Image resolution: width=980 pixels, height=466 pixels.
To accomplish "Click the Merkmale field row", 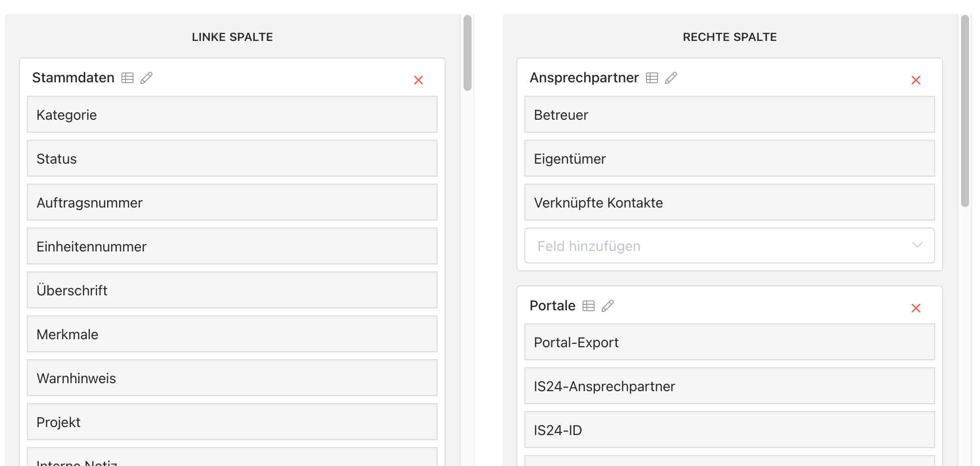I will pos(232,334).
